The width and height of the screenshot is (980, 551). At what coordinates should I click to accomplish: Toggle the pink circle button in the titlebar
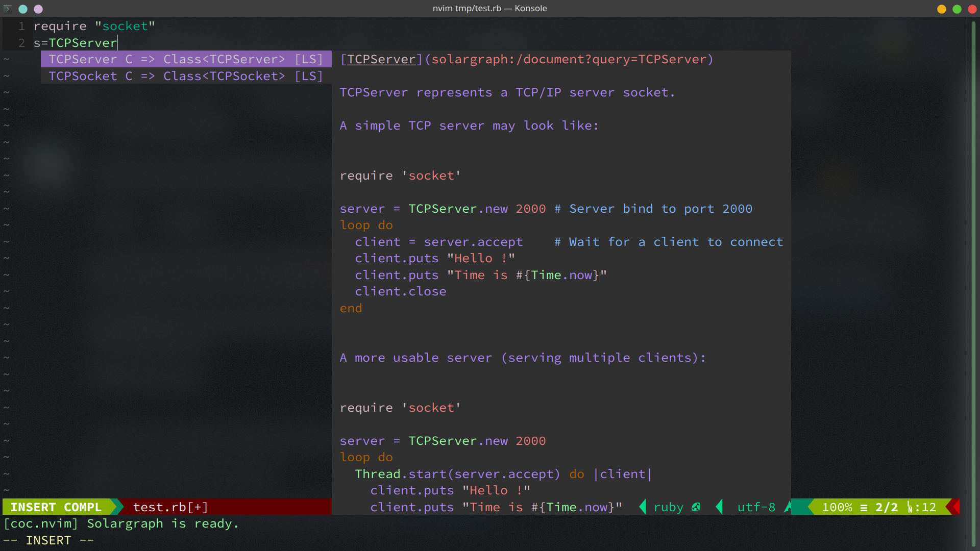click(x=38, y=9)
